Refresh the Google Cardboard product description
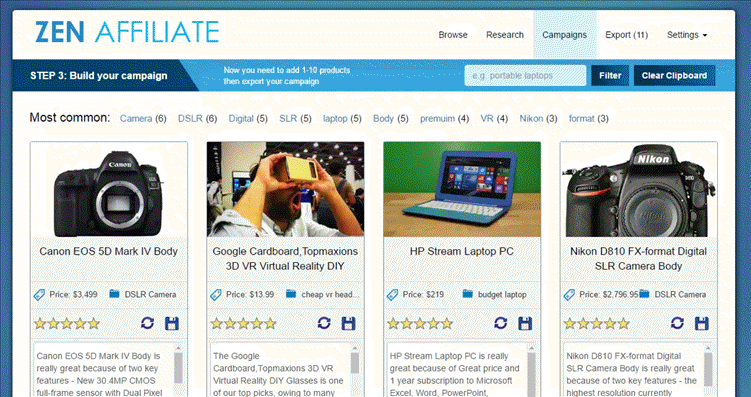The height and width of the screenshot is (397, 751). [x=324, y=323]
